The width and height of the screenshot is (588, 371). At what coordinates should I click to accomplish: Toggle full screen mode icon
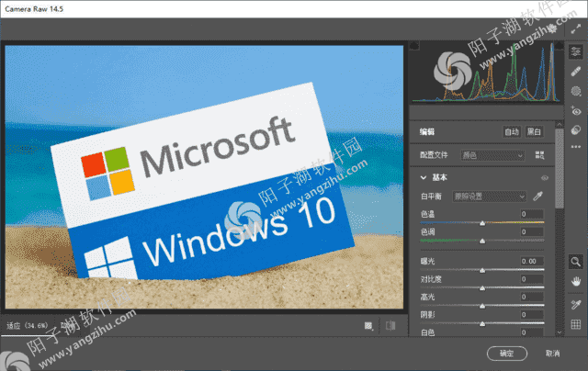pyautogui.click(x=576, y=29)
